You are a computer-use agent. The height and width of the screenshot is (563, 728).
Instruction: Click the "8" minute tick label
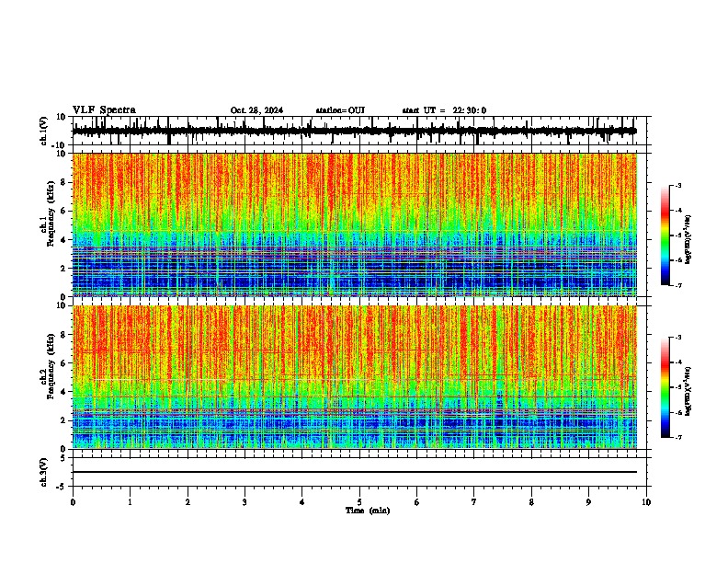(531, 502)
